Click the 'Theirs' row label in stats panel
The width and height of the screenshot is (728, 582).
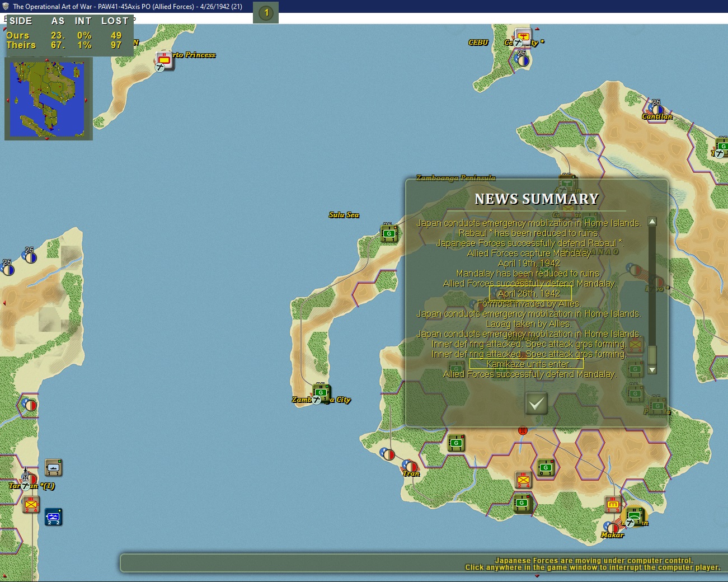tap(21, 45)
